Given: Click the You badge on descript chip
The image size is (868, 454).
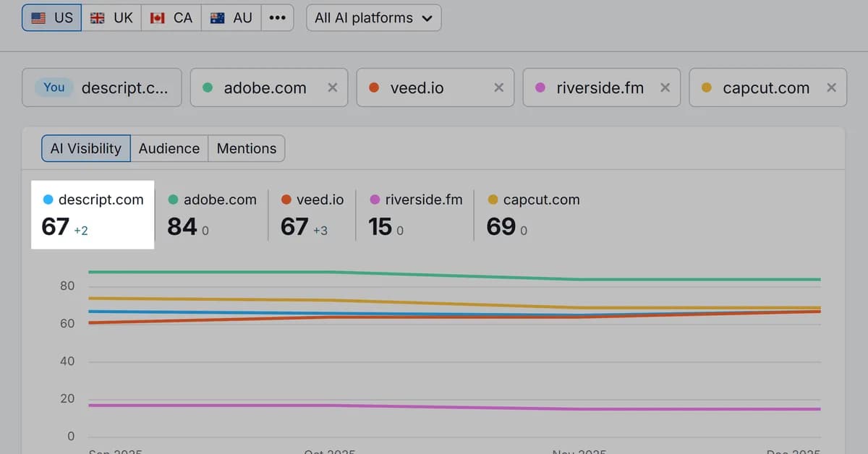Looking at the screenshot, I should click(x=54, y=87).
